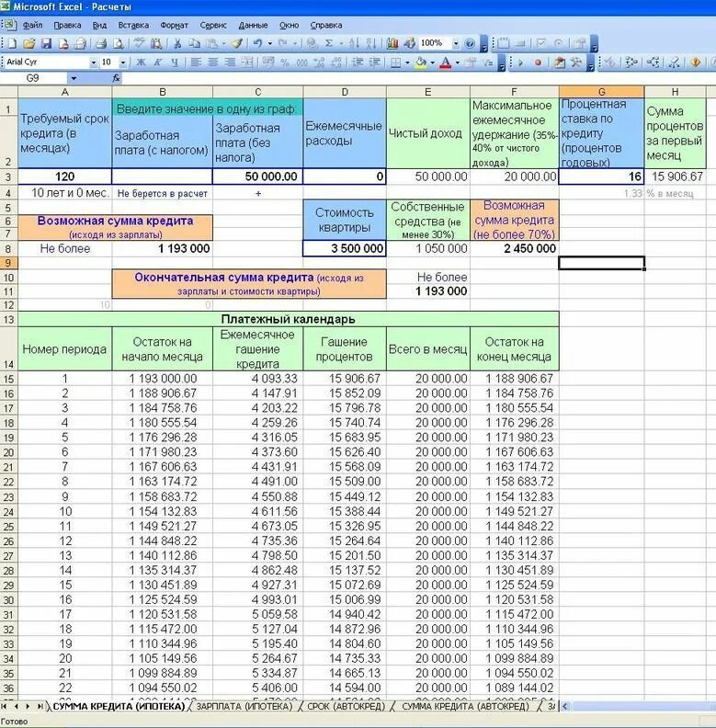Save the workbook with the floppy icon
Image resolution: width=716 pixels, height=728 pixels.
coord(47,43)
